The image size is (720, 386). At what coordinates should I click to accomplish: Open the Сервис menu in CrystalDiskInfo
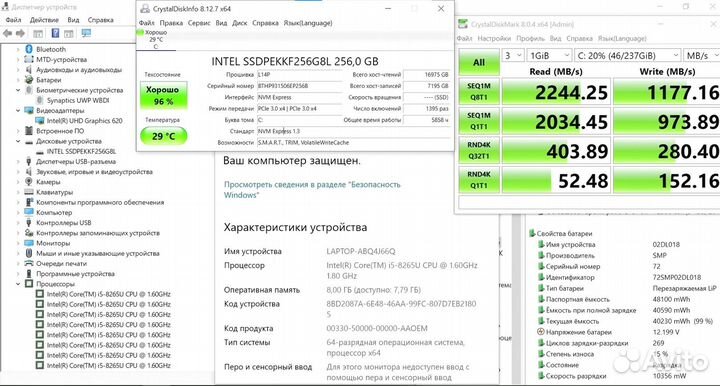tap(199, 23)
